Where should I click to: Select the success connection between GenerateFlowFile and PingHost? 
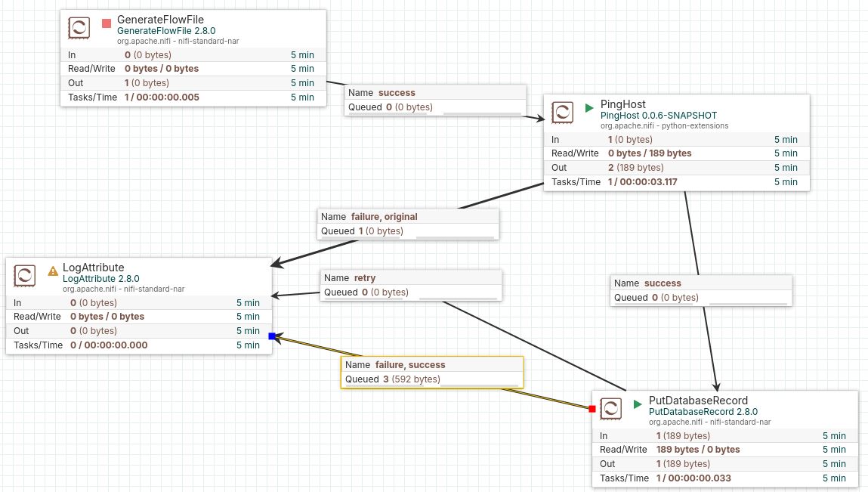point(435,100)
